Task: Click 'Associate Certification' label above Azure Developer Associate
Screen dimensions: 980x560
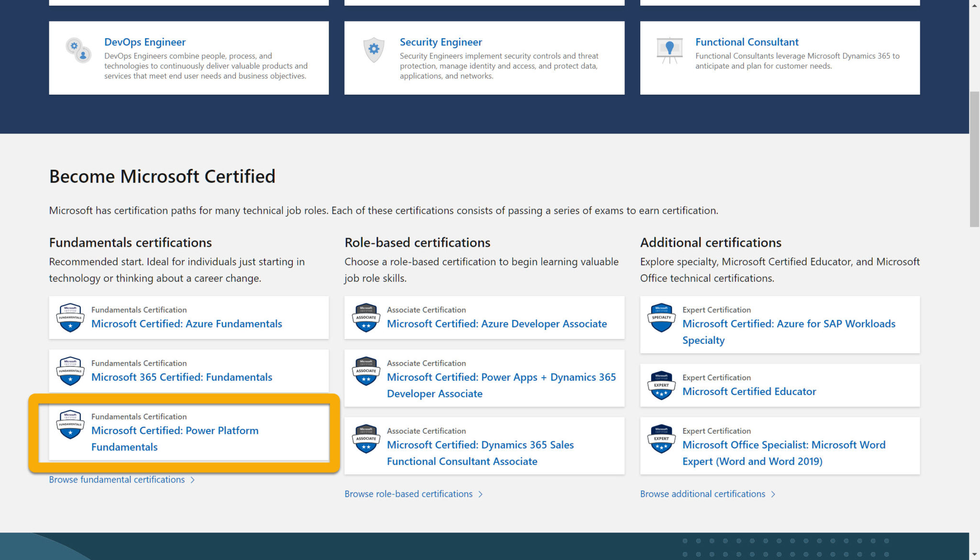Action: 426,310
